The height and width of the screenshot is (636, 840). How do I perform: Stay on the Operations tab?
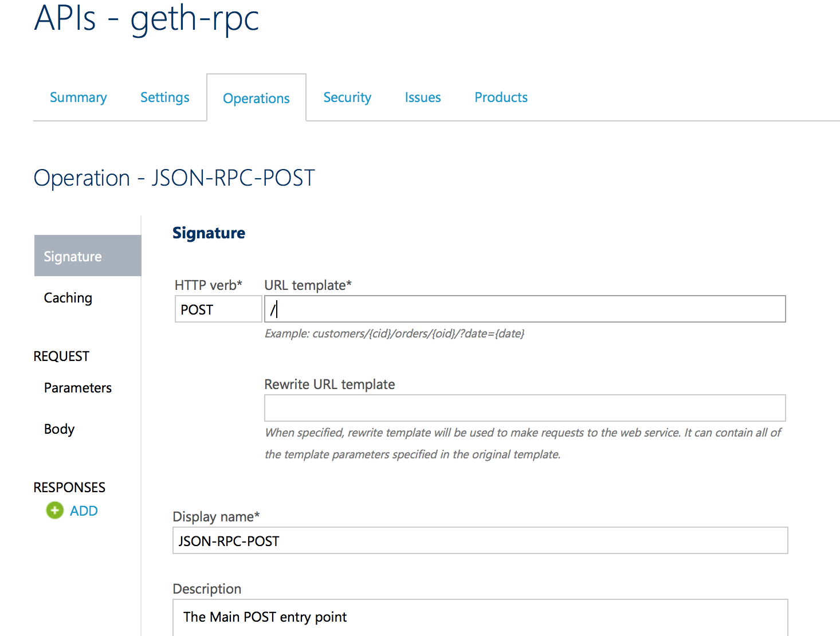tap(256, 98)
